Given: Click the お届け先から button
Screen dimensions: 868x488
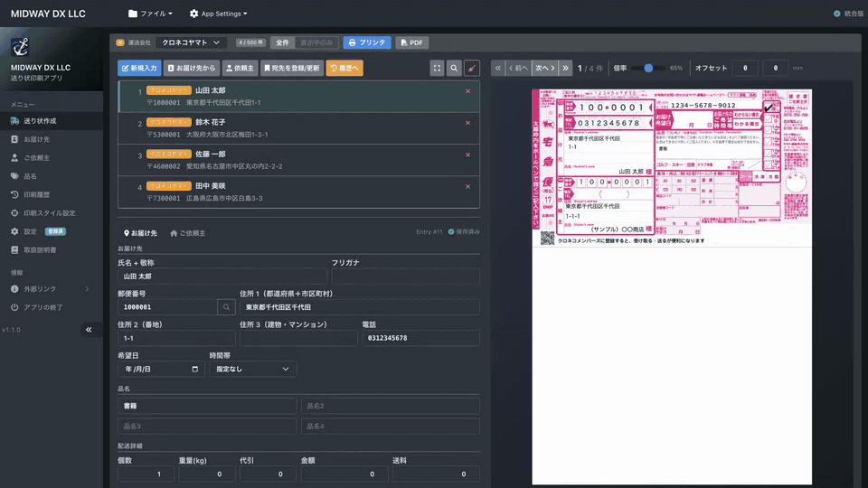Looking at the screenshot, I should pos(192,68).
